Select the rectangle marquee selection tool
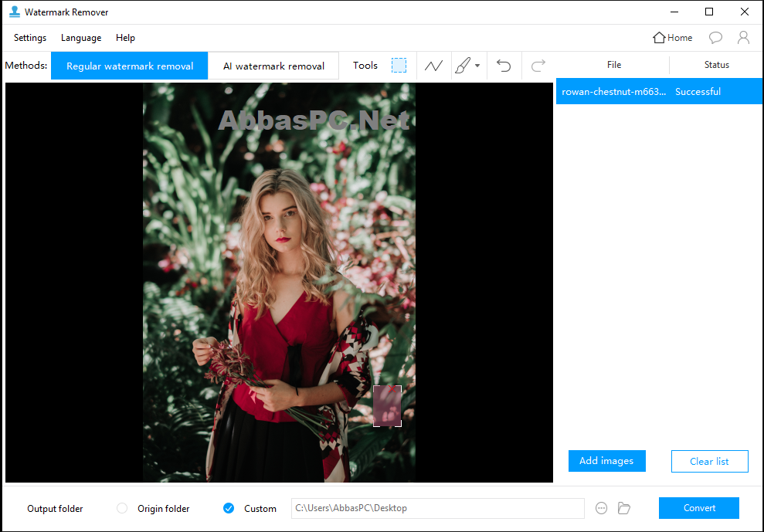Screen dimensions: 764x532 coord(399,66)
